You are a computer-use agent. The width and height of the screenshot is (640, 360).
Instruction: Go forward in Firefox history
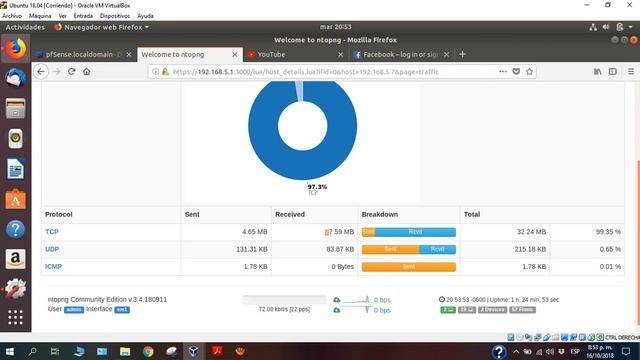[56, 71]
